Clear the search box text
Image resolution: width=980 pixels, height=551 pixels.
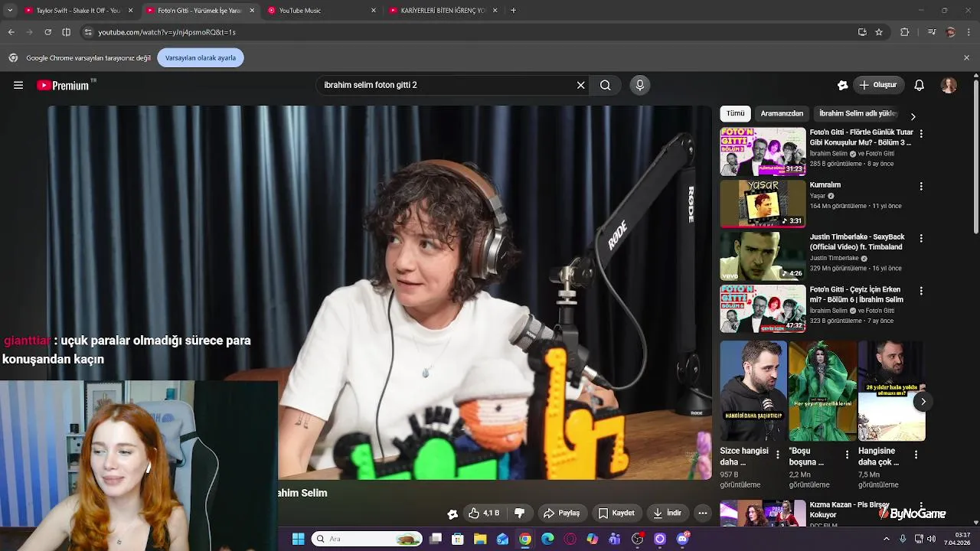point(580,85)
